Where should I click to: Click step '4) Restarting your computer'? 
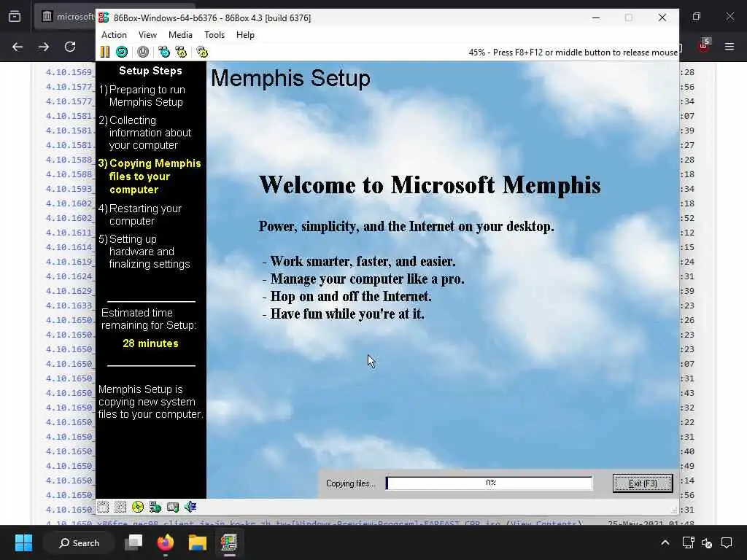click(140, 215)
